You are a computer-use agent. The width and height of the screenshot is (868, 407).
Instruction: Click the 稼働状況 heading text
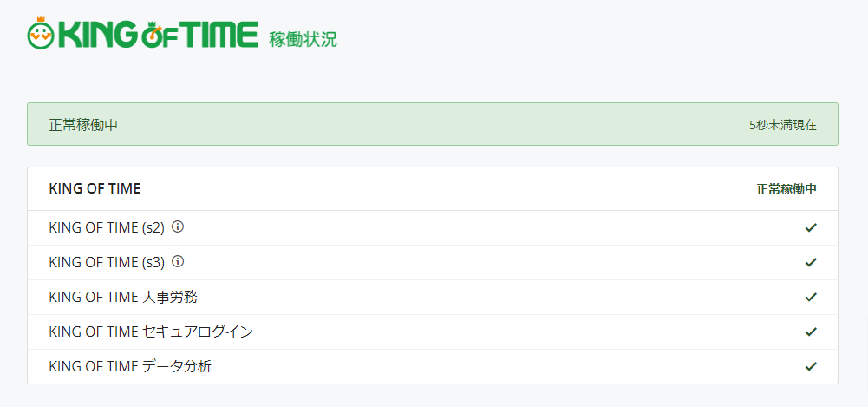[303, 39]
